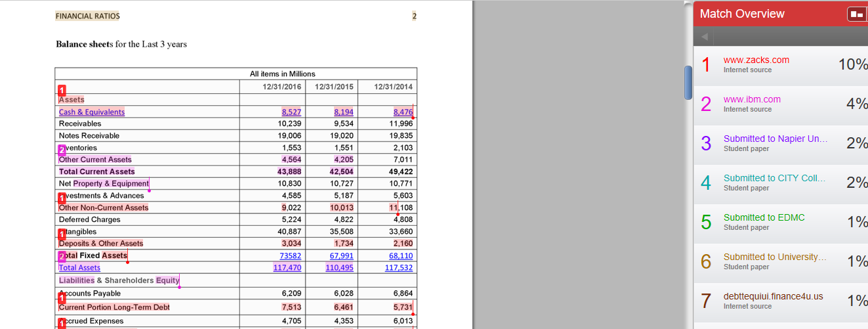Open www.ibm.com match source
This screenshot has width=868, height=329.
click(752, 99)
